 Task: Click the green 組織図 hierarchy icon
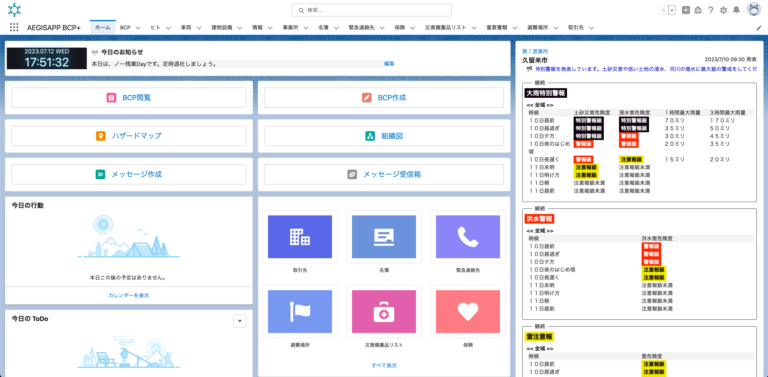click(x=371, y=136)
